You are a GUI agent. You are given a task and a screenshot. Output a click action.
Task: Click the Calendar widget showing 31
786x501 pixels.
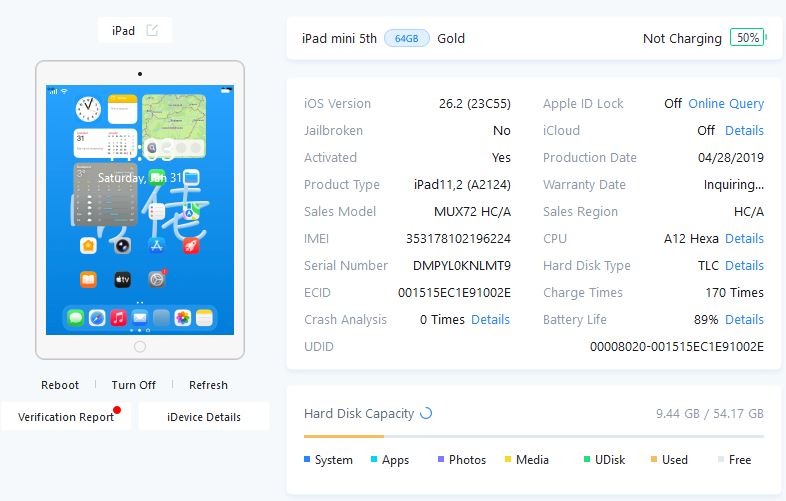(x=106, y=143)
